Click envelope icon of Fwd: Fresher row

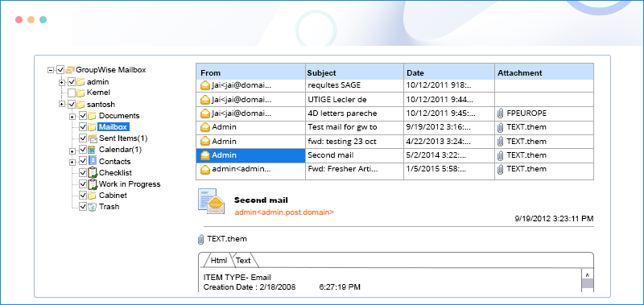[205, 169]
